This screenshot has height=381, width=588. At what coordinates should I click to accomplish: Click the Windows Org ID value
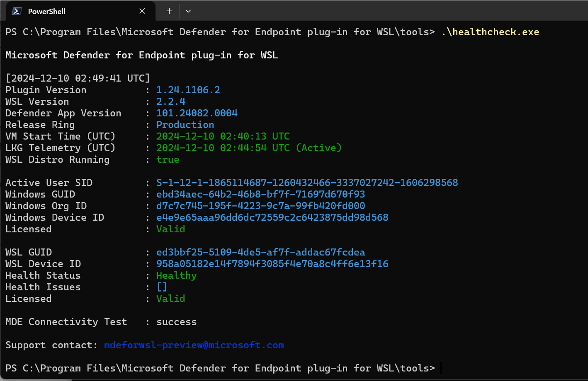(261, 206)
